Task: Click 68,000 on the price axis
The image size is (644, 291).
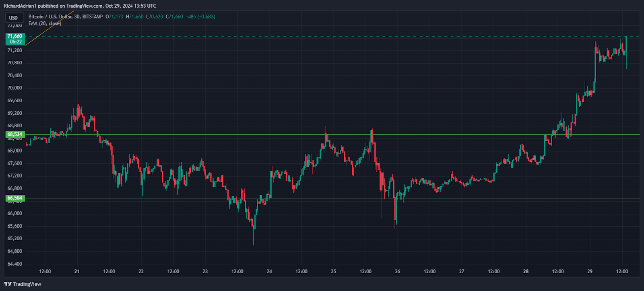Action: pyautogui.click(x=15, y=151)
